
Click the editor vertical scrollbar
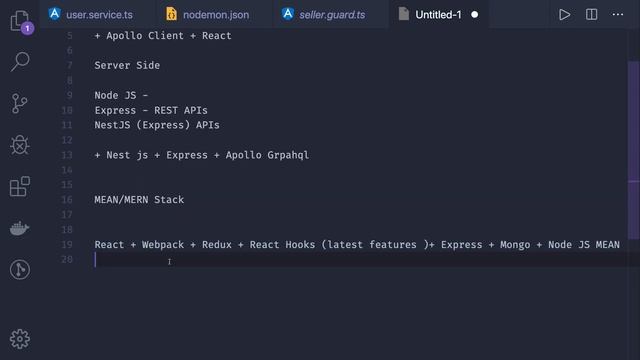[x=633, y=150]
